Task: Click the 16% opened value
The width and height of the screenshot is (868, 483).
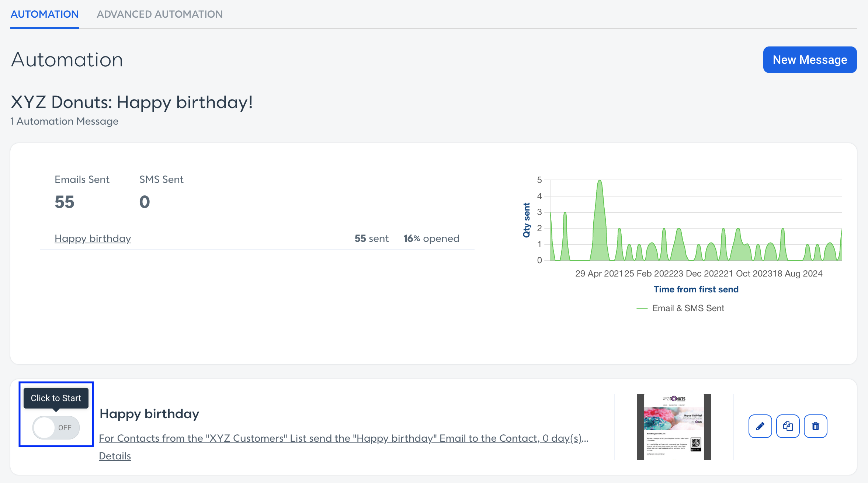Action: point(431,239)
